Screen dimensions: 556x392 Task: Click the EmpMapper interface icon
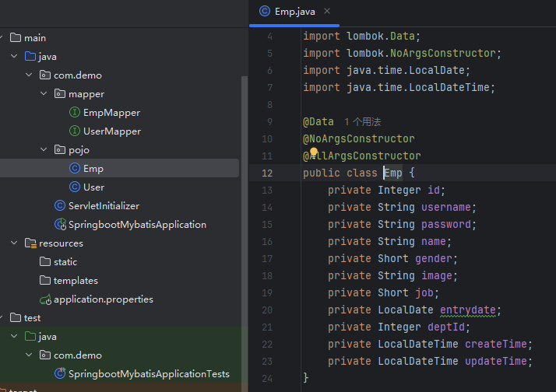[x=75, y=113]
